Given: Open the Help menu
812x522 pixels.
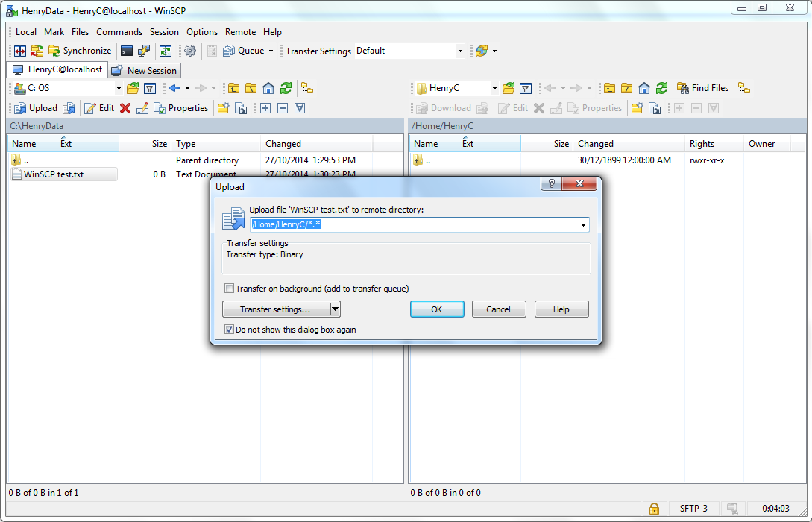Looking at the screenshot, I should [x=272, y=32].
